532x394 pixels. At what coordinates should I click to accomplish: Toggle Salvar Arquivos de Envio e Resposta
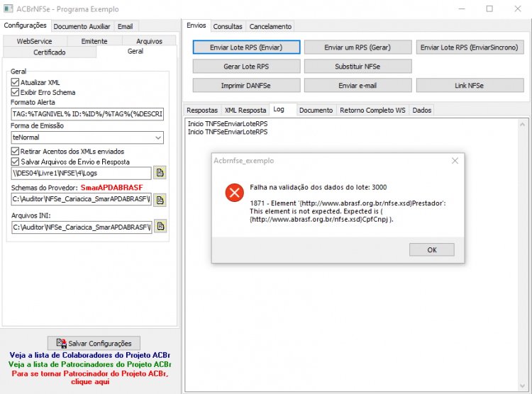[x=15, y=162]
